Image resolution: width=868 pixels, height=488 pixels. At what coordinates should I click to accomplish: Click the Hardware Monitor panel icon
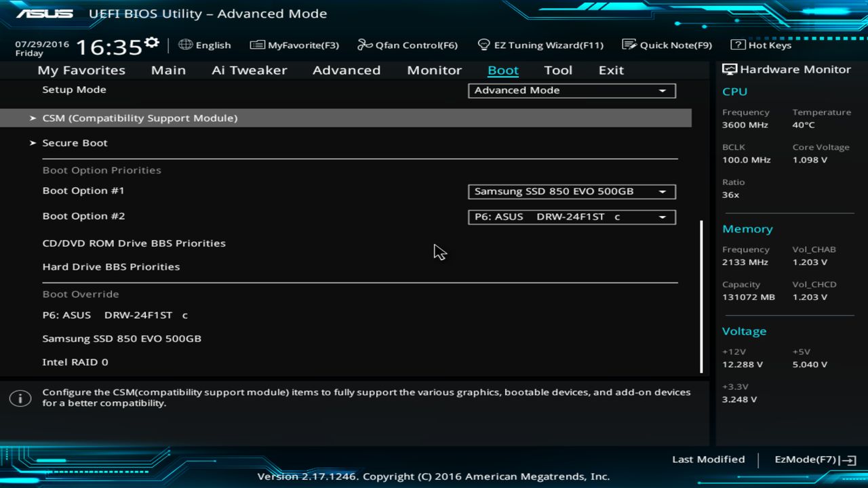point(730,68)
